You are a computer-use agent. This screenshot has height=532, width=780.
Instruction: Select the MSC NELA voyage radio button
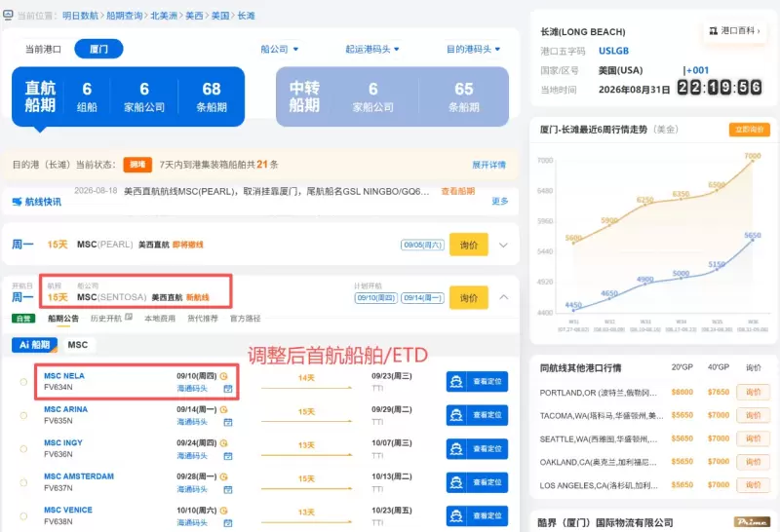pyautogui.click(x=23, y=382)
